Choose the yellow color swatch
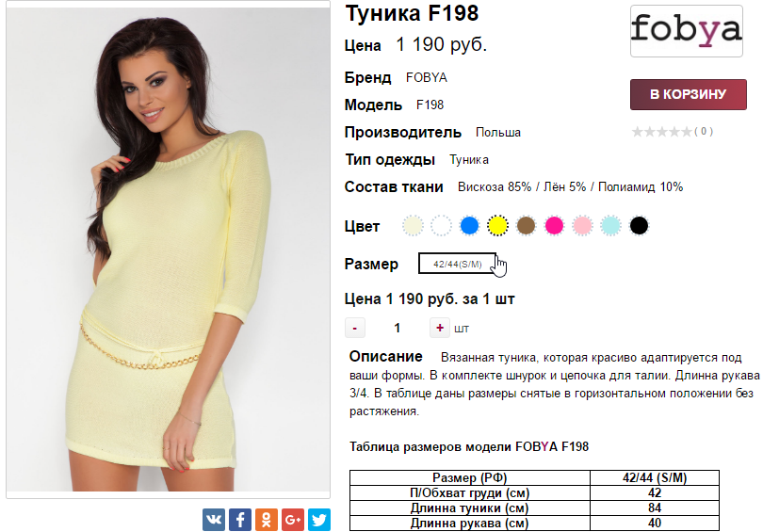Viewport: 763px width, 532px height. (x=497, y=226)
